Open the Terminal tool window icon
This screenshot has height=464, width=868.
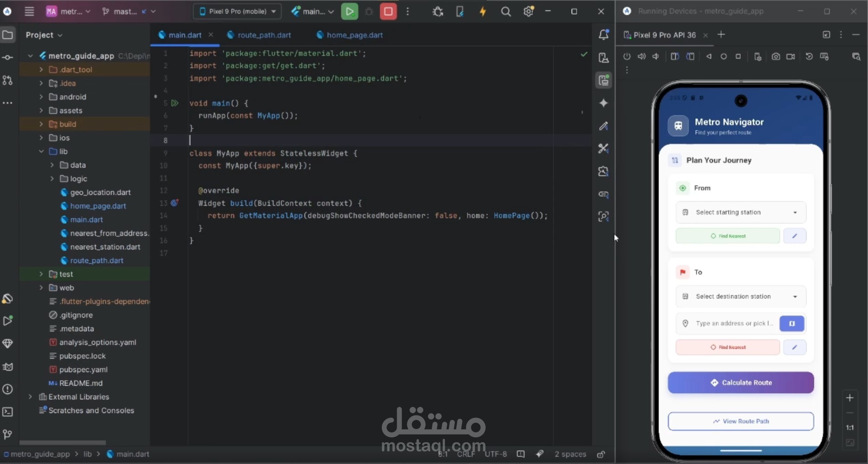(8, 412)
